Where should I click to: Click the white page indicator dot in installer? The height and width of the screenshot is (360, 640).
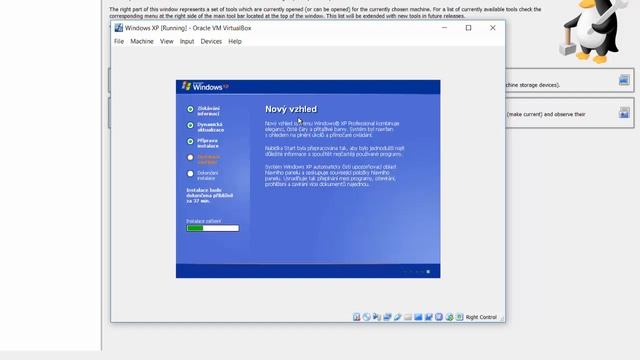[428, 272]
